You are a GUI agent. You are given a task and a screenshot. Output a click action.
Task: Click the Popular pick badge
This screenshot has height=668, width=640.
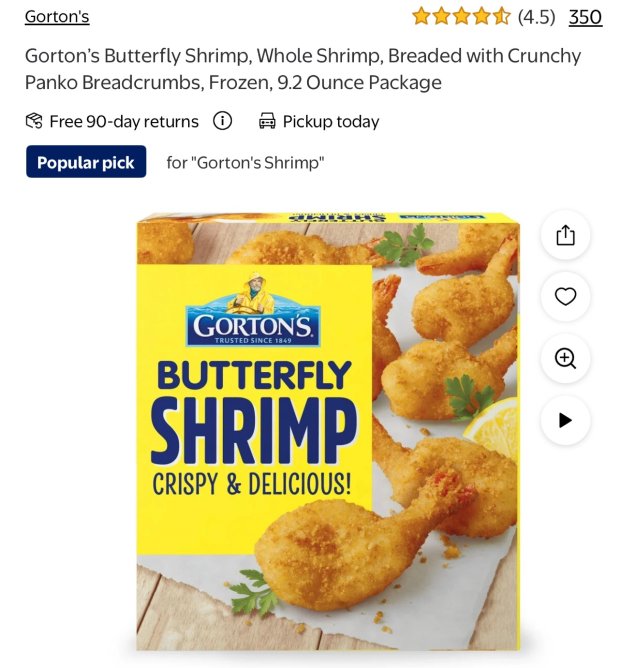[86, 162]
